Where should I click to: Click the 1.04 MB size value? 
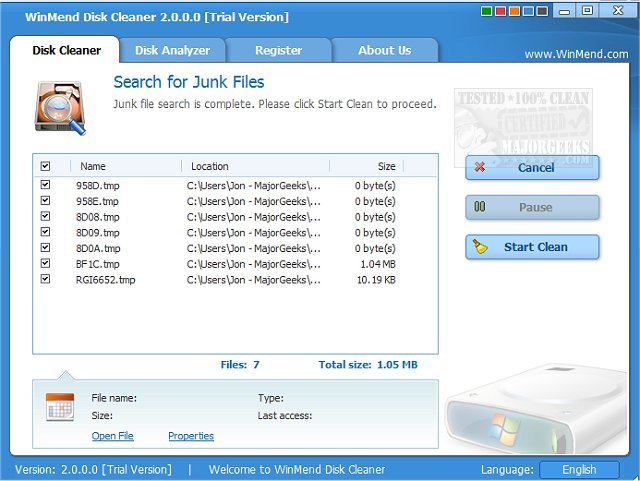pos(378,264)
